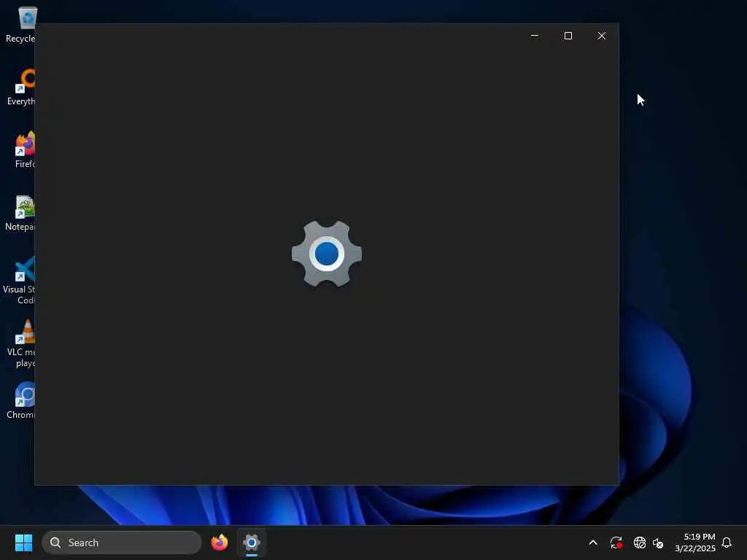The image size is (747, 560).
Task: Select the Settings taskbar icon
Action: point(252,542)
